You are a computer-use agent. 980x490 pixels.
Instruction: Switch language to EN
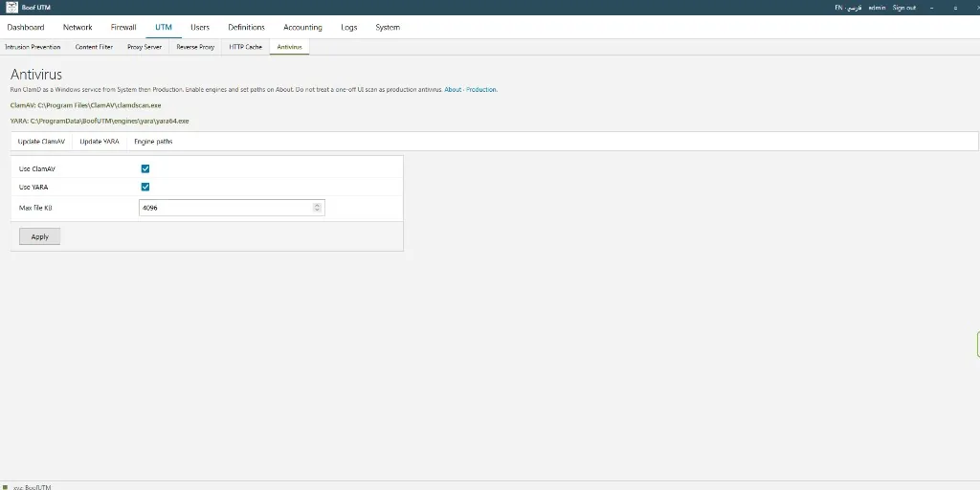pyautogui.click(x=838, y=8)
